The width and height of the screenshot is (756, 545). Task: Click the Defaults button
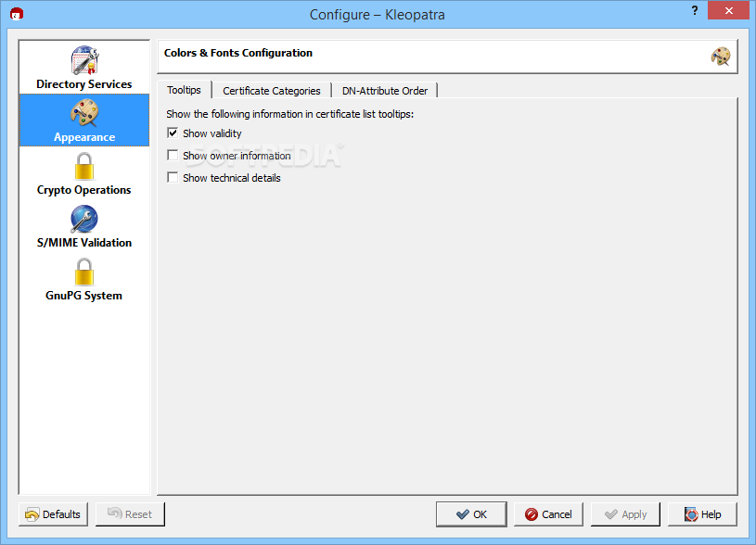click(53, 514)
